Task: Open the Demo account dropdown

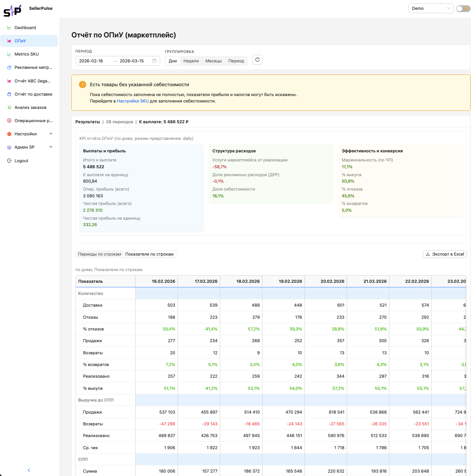Action: tap(431, 8)
